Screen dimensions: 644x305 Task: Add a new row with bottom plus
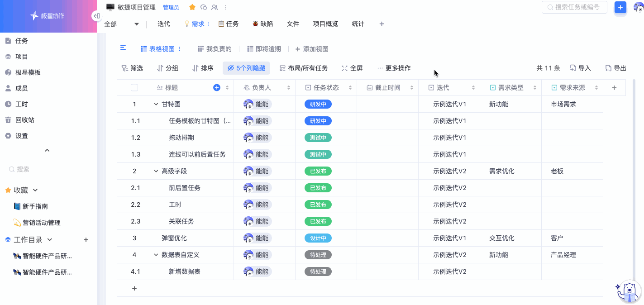click(x=134, y=288)
